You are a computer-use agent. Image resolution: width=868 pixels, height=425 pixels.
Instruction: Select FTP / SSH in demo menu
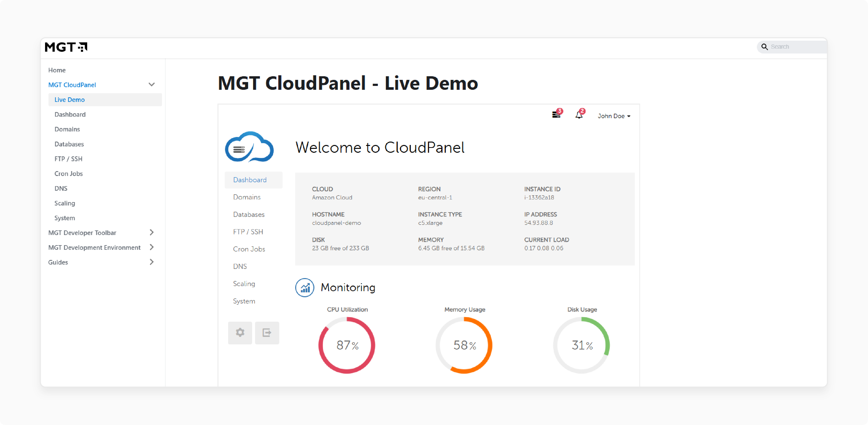tap(248, 232)
